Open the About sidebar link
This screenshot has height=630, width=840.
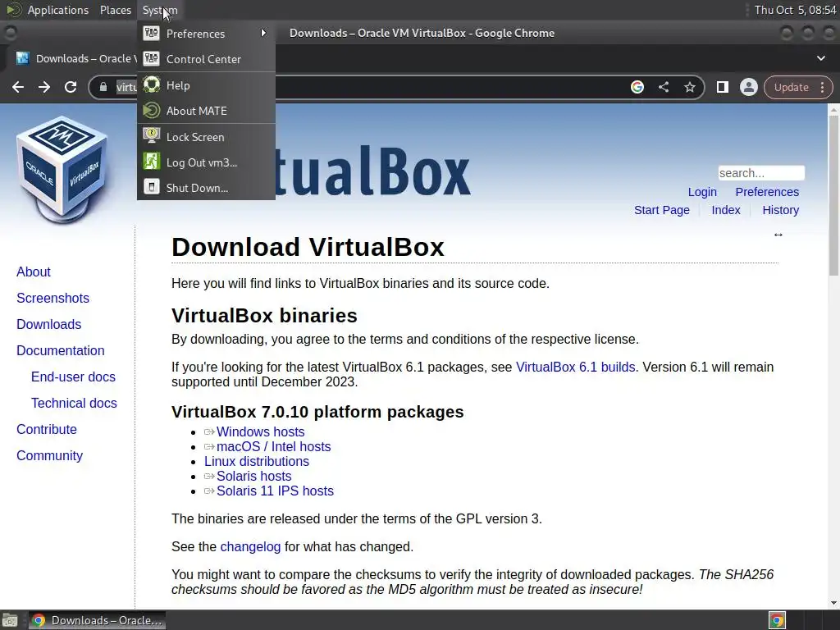pos(33,272)
